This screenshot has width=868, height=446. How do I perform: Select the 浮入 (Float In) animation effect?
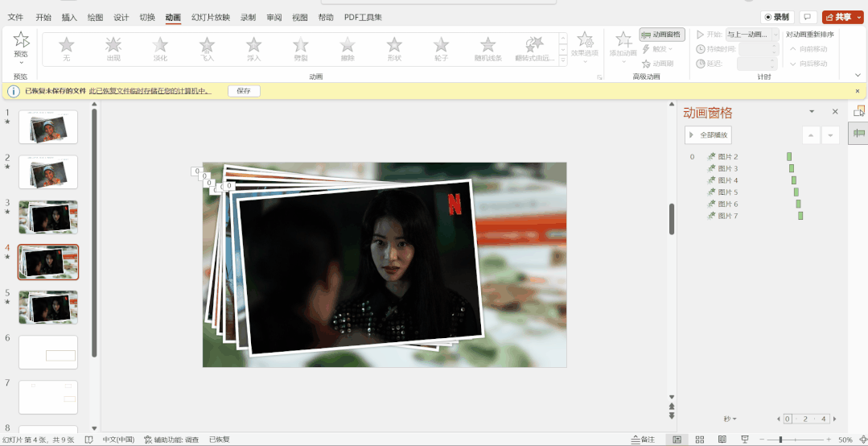click(x=253, y=49)
